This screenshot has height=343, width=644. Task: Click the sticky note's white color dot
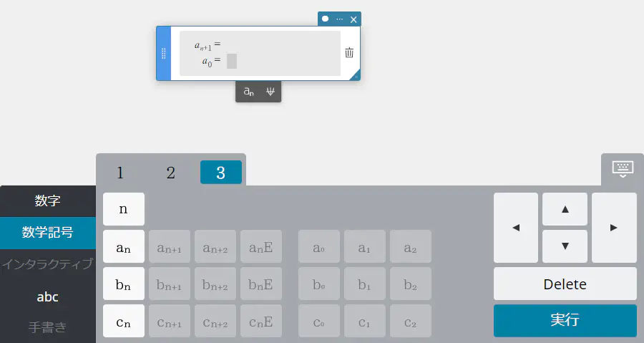[326, 19]
